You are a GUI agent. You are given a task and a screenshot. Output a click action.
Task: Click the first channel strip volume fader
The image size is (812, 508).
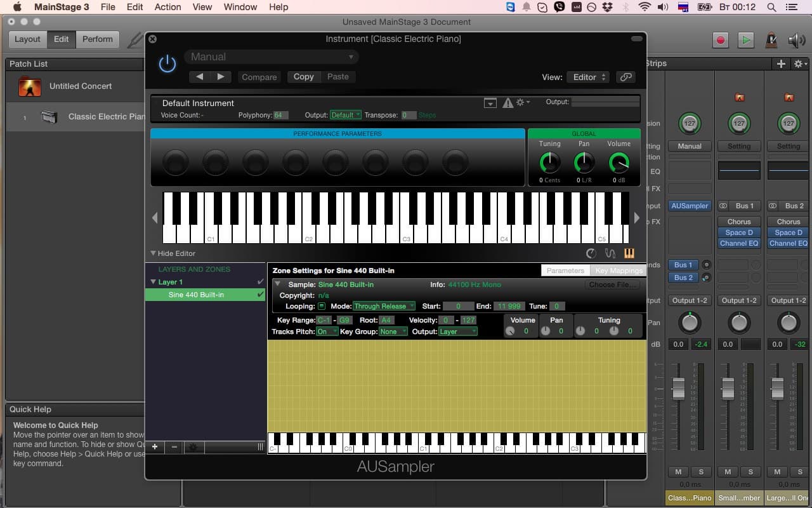678,388
